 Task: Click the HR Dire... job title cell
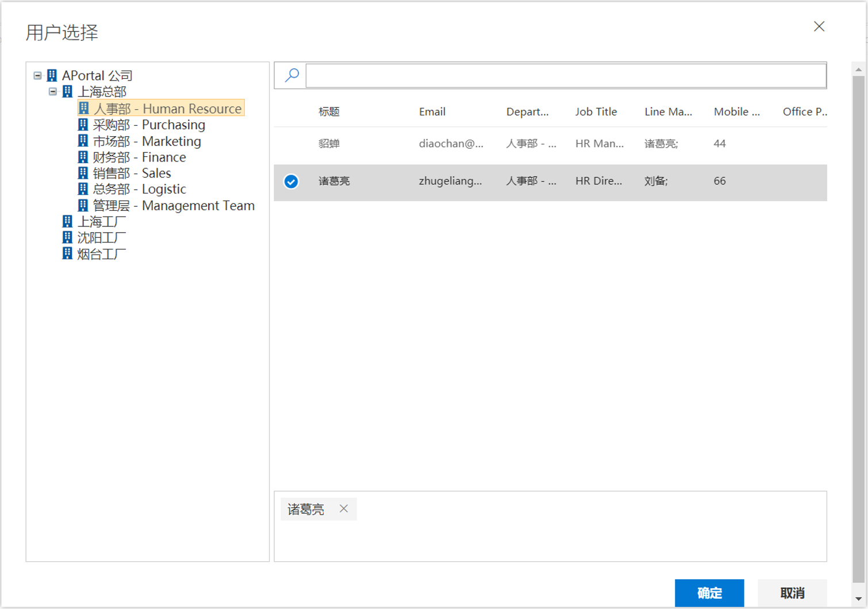point(598,181)
